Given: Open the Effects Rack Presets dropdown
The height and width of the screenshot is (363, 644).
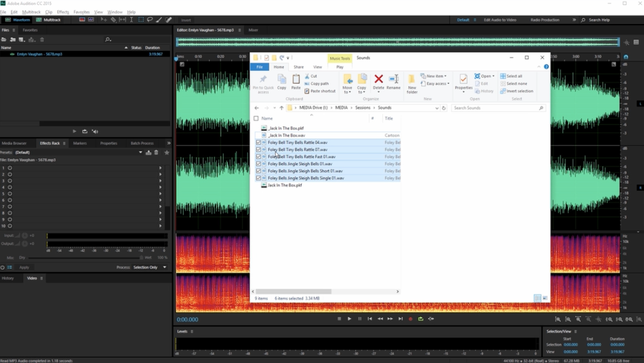Looking at the screenshot, I should (x=140, y=152).
